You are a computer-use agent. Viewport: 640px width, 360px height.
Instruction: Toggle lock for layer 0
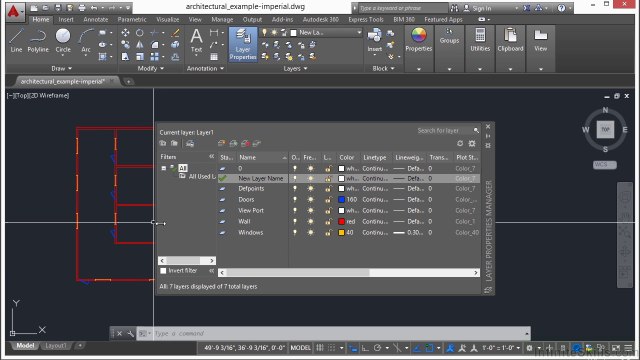tap(328, 168)
